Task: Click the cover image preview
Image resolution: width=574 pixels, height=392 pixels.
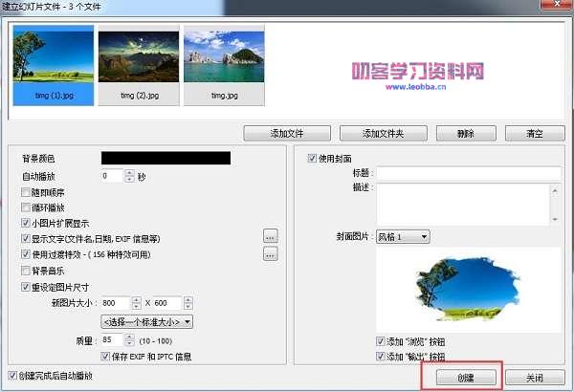Action: tap(469, 290)
